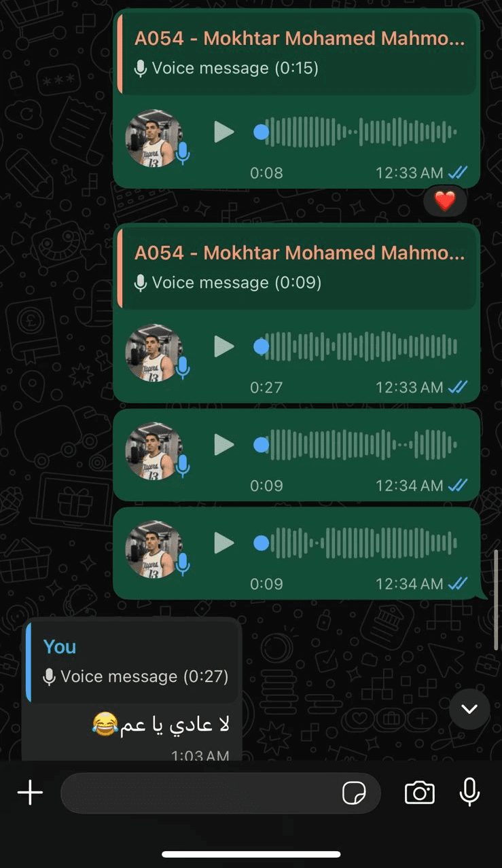Tap the plus attachment icon
The width and height of the screenshot is (502, 868).
[x=30, y=793]
